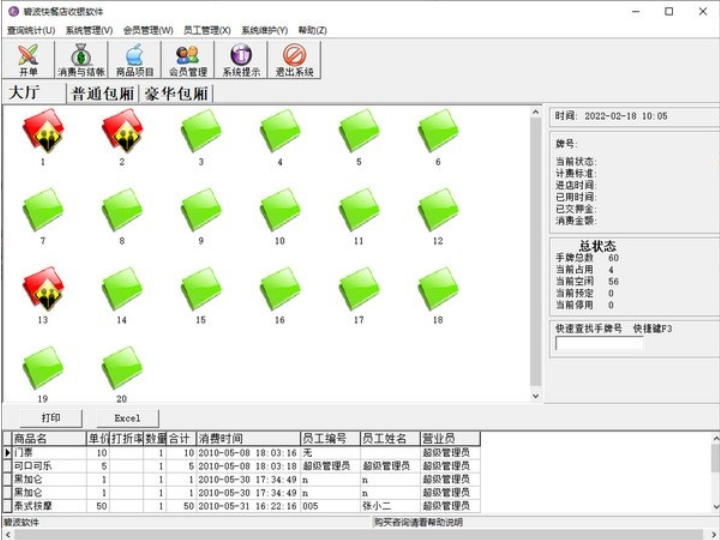Select green table 7
The width and height of the screenshot is (720, 540).
tap(43, 209)
